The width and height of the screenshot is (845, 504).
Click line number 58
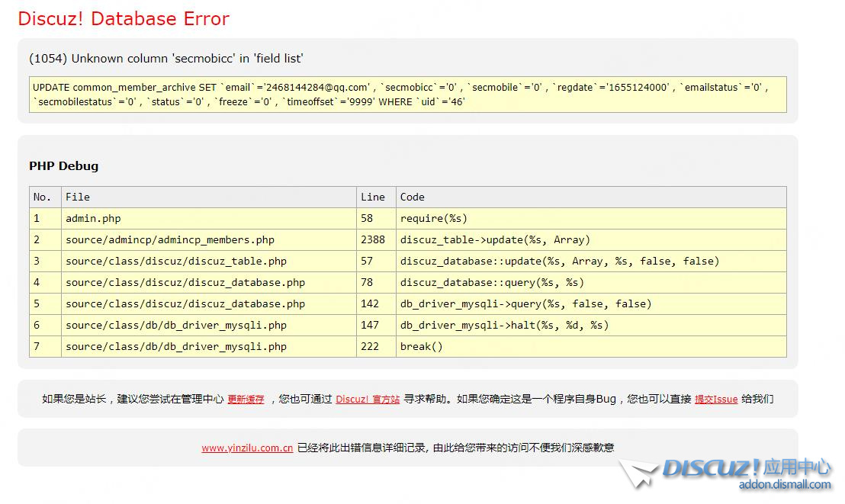pyautogui.click(x=376, y=218)
